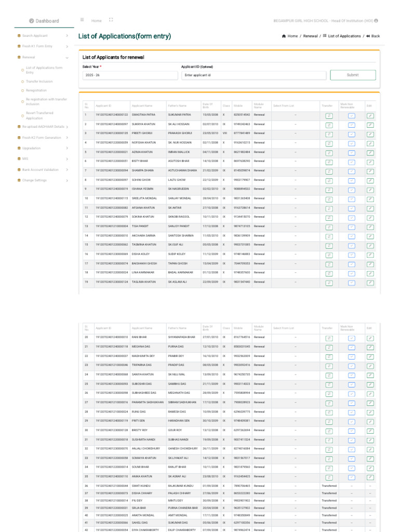Edit ISHANA YESMIN application
This screenshot has height=532, width=399.
click(370, 190)
